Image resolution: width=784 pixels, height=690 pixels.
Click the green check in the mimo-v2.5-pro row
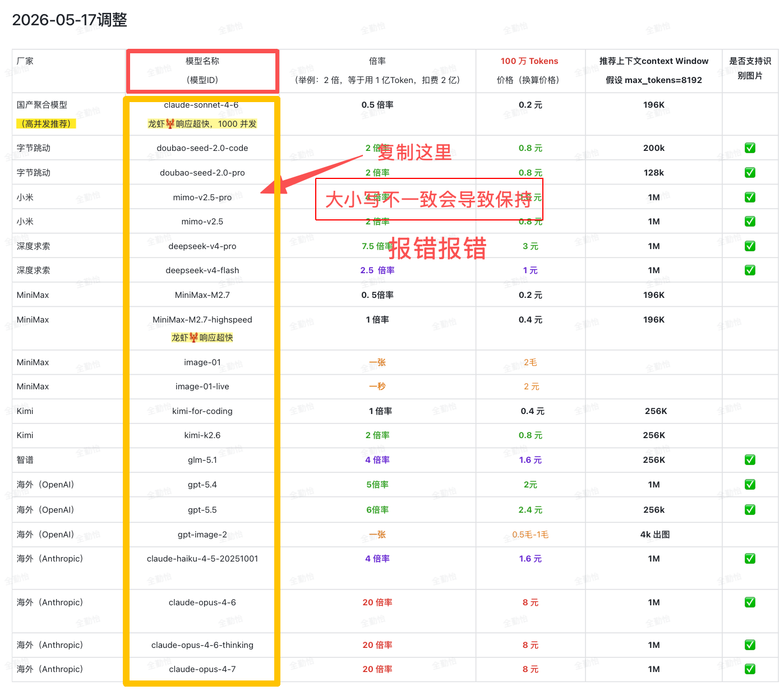[750, 197]
